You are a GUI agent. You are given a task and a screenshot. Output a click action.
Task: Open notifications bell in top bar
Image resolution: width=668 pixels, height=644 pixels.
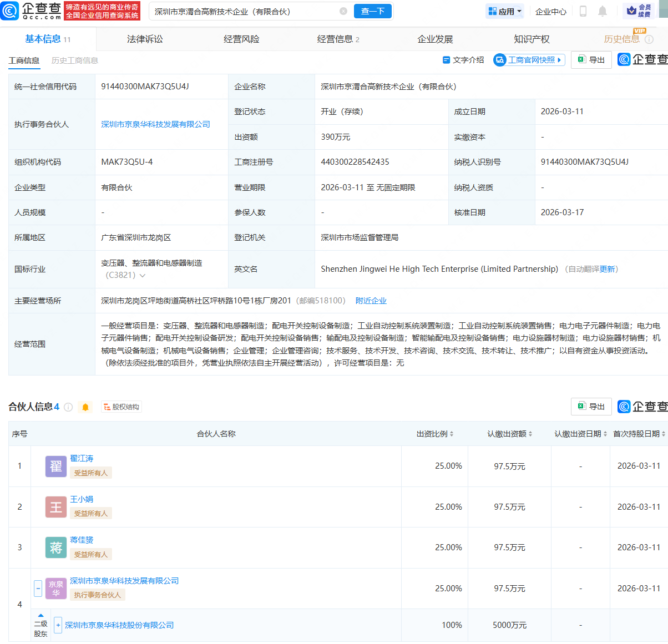(603, 11)
